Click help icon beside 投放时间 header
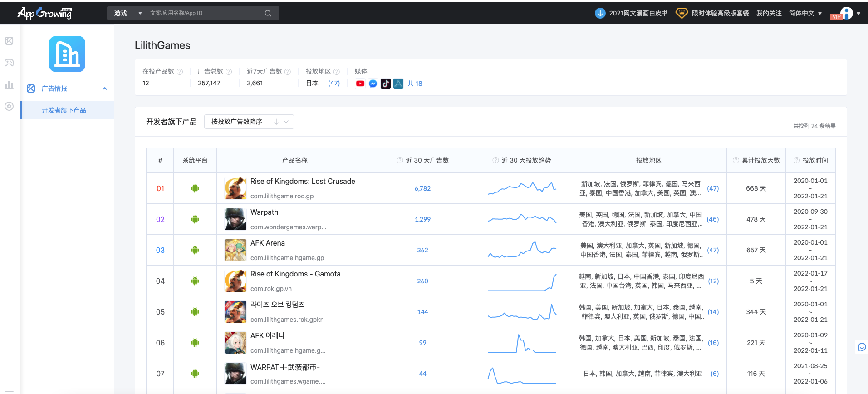This screenshot has width=868, height=394. click(x=797, y=160)
